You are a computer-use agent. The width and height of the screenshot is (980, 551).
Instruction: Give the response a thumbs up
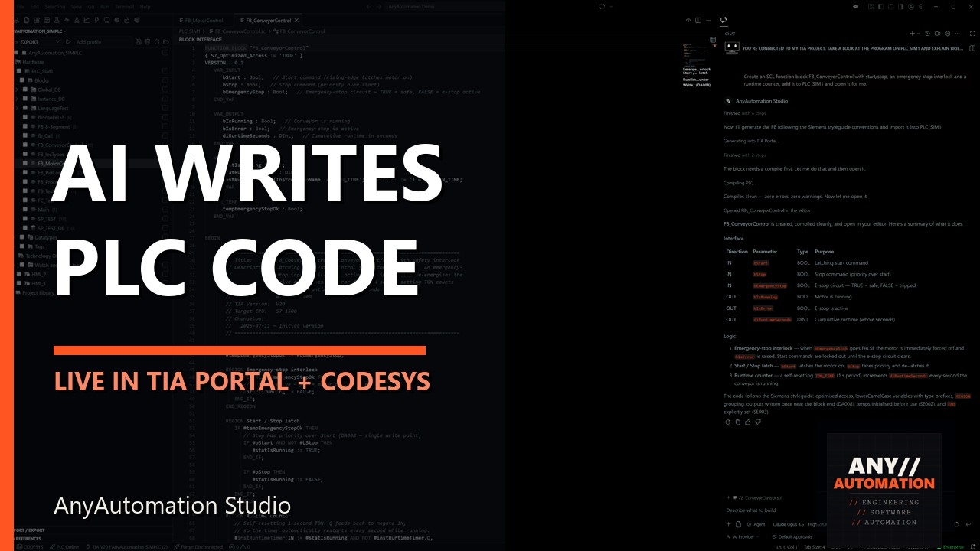tap(746, 422)
